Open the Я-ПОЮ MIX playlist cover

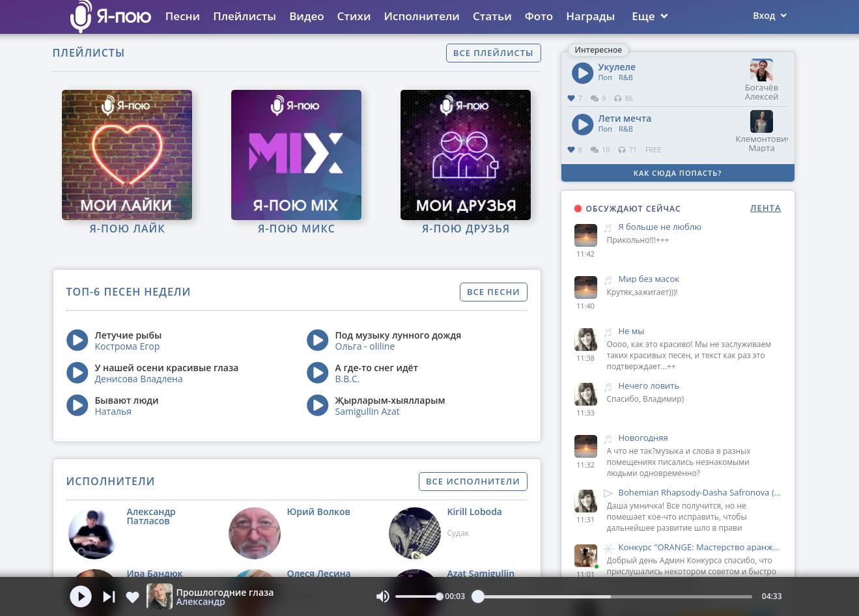(x=296, y=155)
